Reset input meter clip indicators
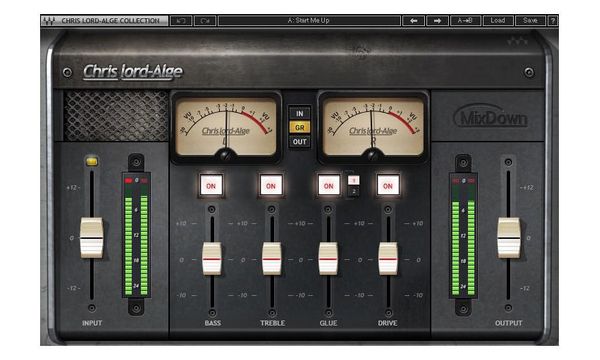The height and width of the screenshot is (360, 600). point(136,180)
